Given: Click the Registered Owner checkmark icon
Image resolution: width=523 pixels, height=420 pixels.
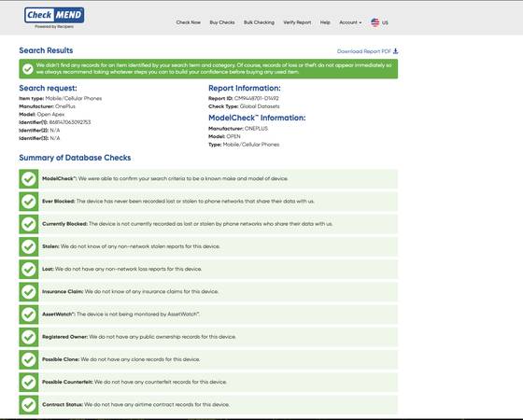Looking at the screenshot, I should [29, 337].
